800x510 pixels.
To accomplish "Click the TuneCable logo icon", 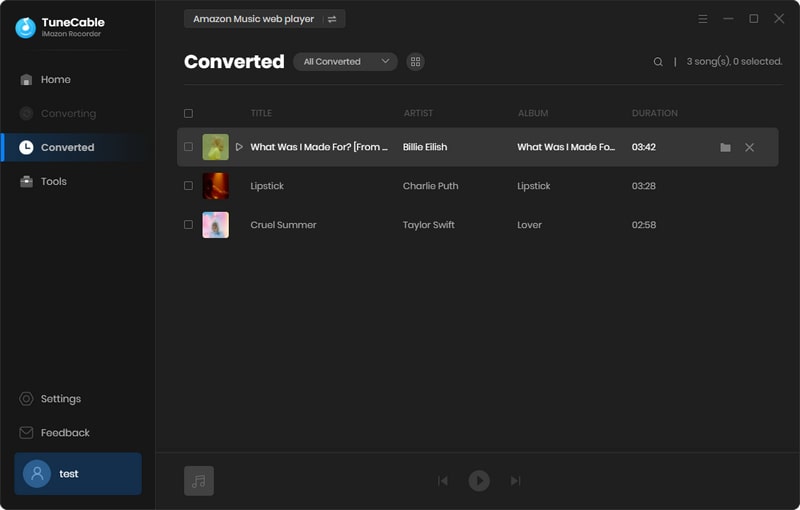I will 26,28.
